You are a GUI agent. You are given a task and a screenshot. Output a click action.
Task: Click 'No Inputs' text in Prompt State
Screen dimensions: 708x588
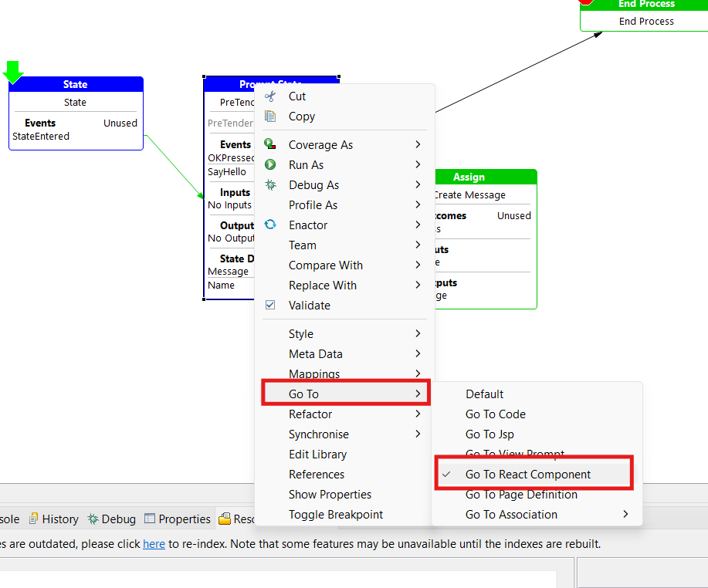tap(230, 205)
